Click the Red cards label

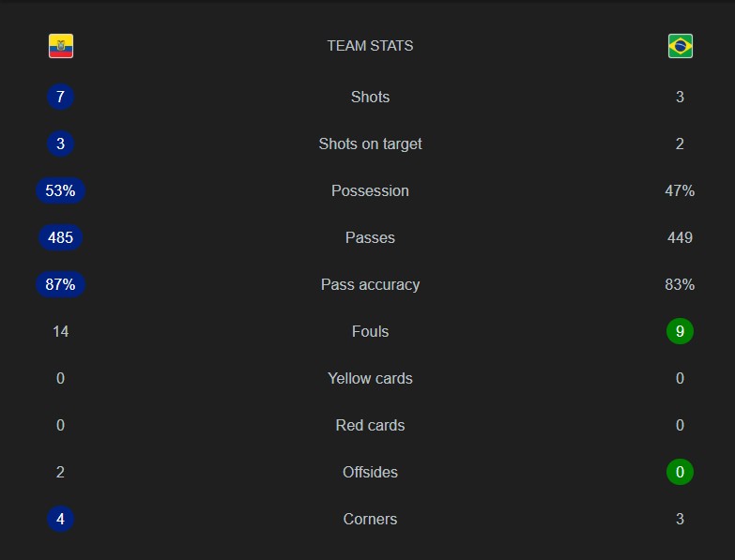click(370, 425)
